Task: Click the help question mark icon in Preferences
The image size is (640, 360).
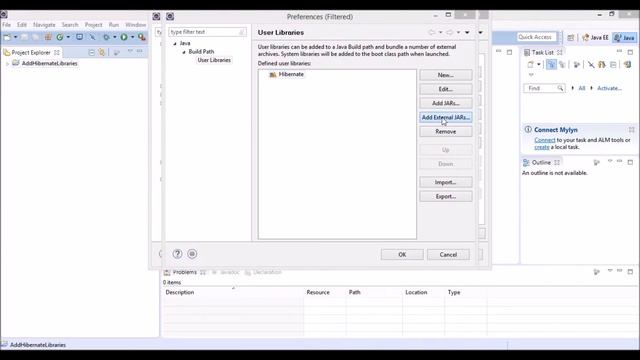Action: 177,254
